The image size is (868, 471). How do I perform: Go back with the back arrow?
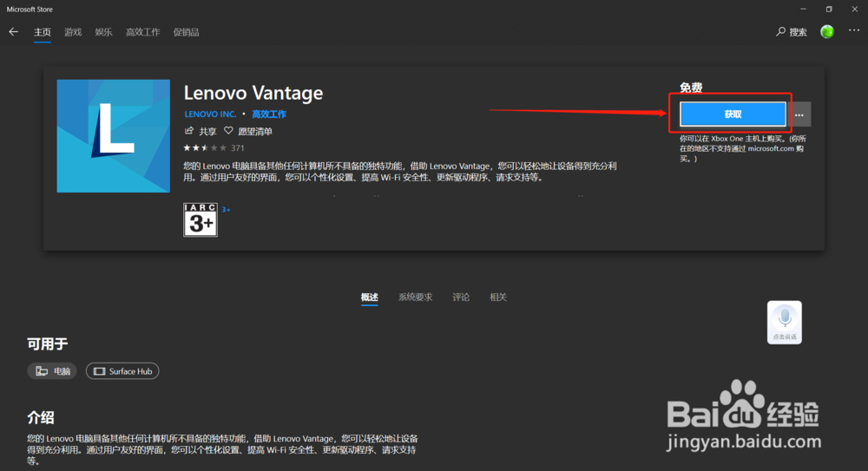point(13,31)
